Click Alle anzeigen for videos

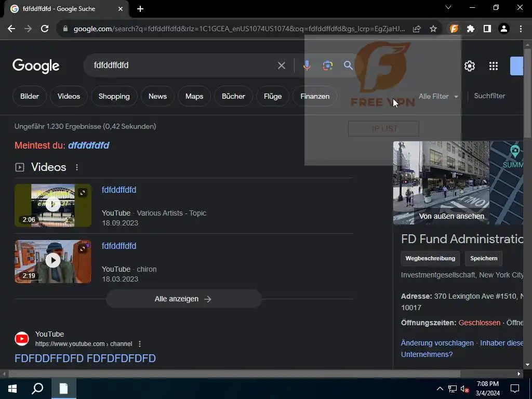click(x=184, y=299)
